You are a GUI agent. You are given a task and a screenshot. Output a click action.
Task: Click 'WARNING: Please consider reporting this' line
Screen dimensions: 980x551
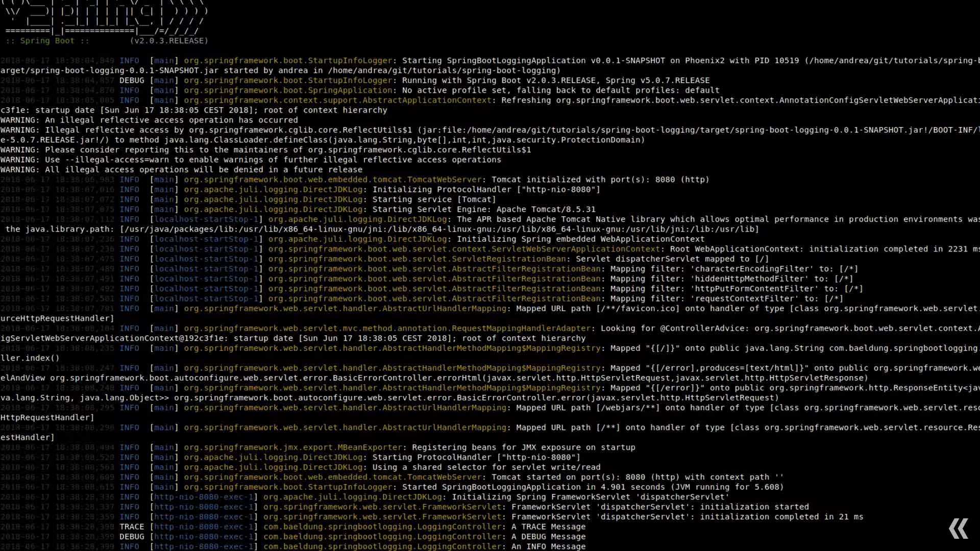click(x=266, y=150)
